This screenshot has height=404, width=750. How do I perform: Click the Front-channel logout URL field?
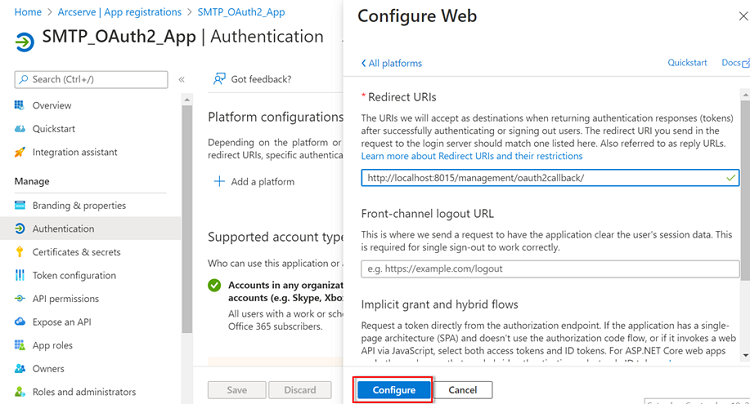pos(550,269)
